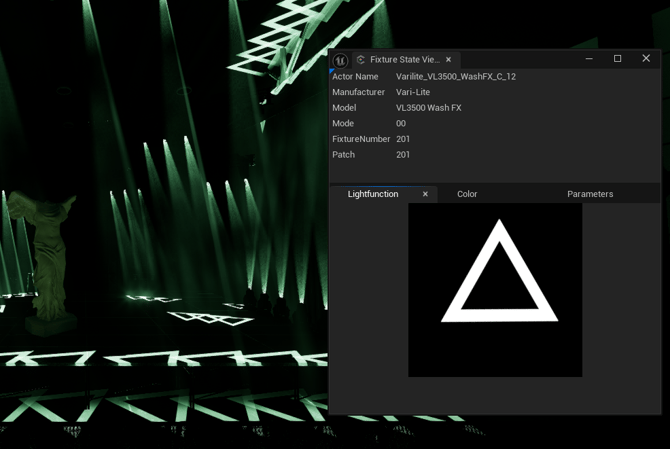This screenshot has height=449, width=670.
Task: Click the Model value VL3500 Wash FX
Action: [429, 108]
